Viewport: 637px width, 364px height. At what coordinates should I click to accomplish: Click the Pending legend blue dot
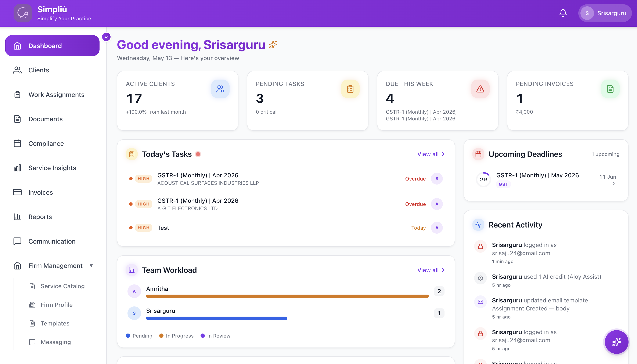pos(128,336)
